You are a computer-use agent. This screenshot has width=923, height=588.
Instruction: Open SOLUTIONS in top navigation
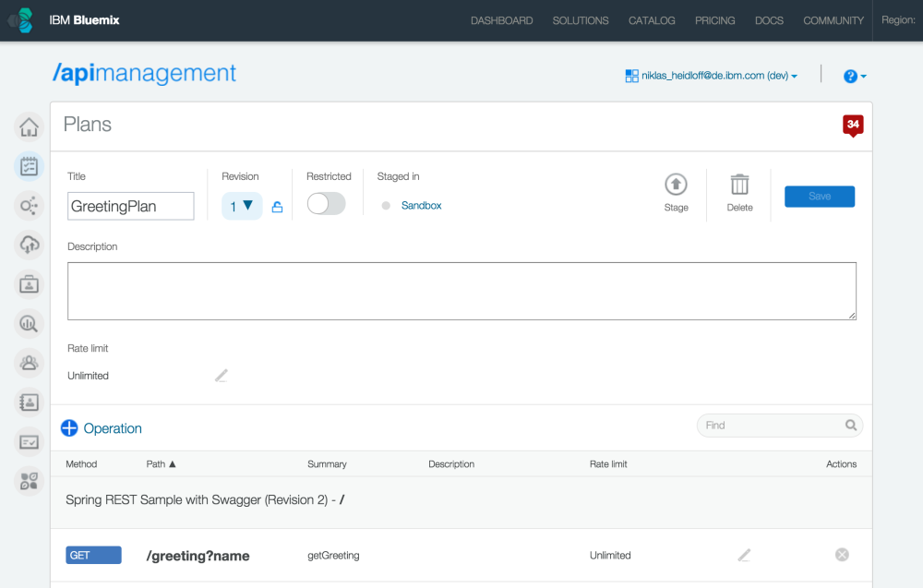[581, 20]
